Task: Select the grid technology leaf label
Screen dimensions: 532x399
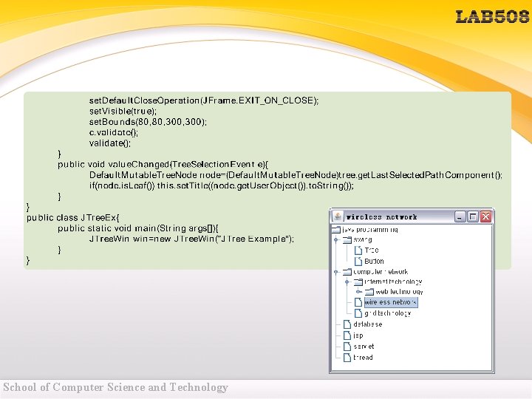Action: pos(387,313)
